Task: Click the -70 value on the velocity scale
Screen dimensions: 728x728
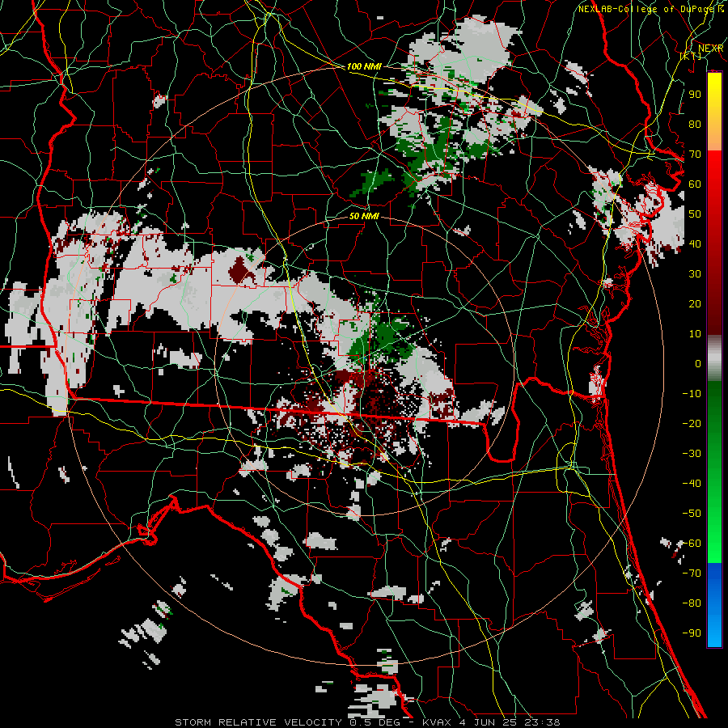Action: click(692, 574)
